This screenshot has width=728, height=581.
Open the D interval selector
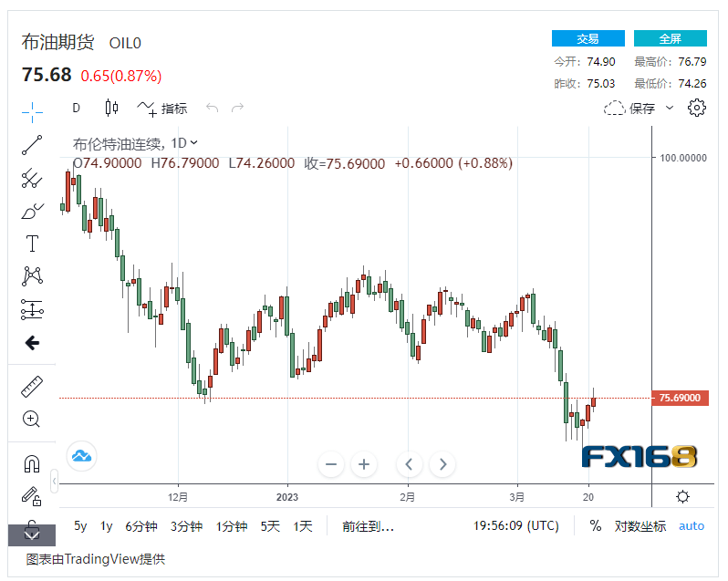coord(76,108)
